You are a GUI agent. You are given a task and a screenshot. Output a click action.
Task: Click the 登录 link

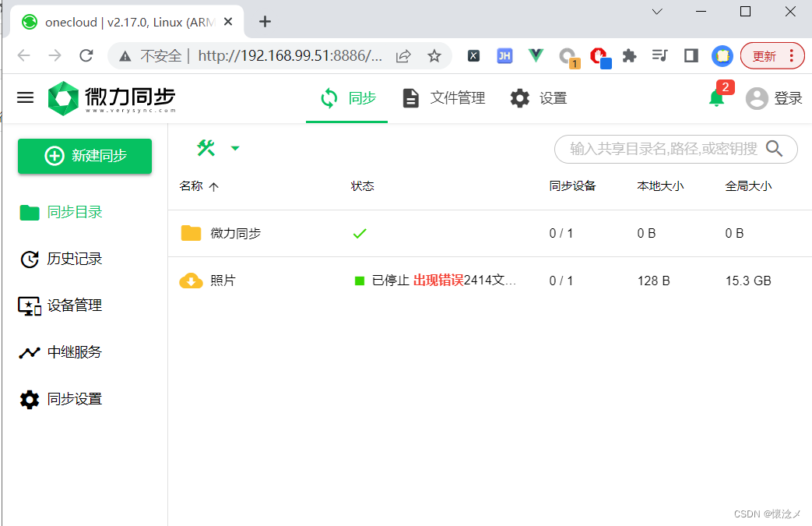(789, 97)
